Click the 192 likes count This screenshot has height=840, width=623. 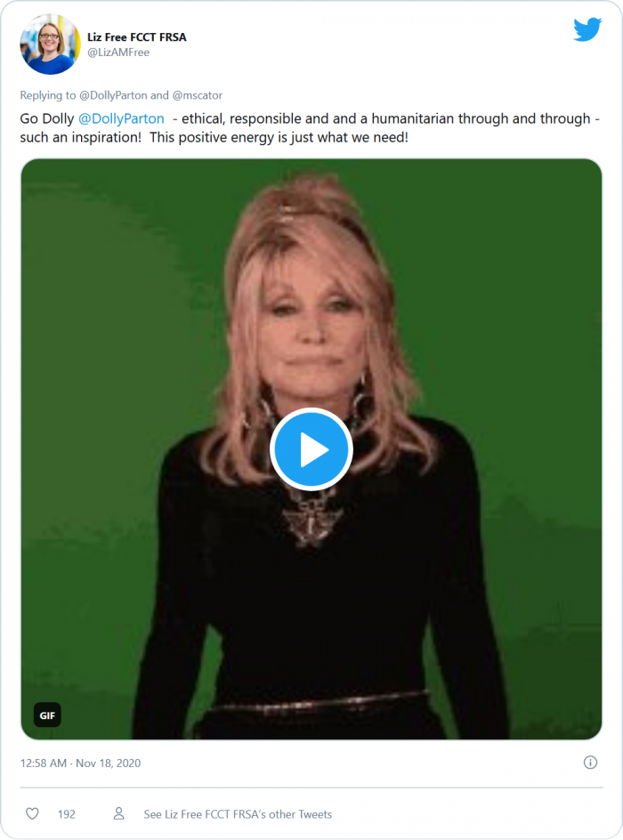pos(67,814)
